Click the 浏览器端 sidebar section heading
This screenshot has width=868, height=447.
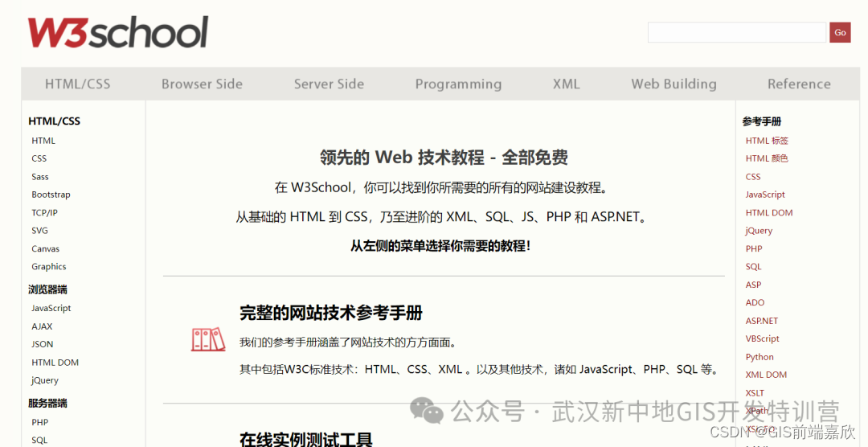[47, 289]
